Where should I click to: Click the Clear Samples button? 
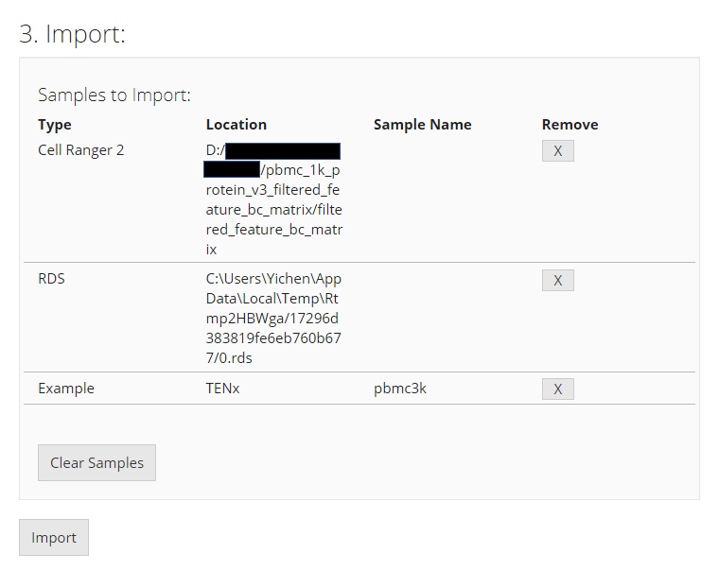coord(96,463)
